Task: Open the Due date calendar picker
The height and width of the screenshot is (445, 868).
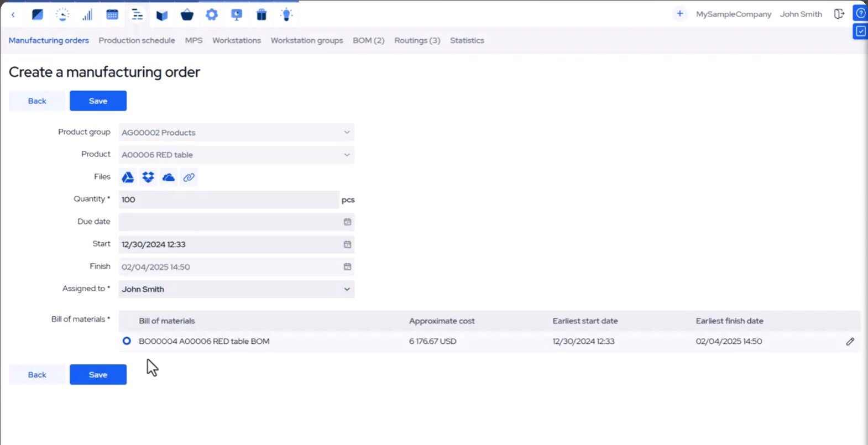Action: pos(347,222)
